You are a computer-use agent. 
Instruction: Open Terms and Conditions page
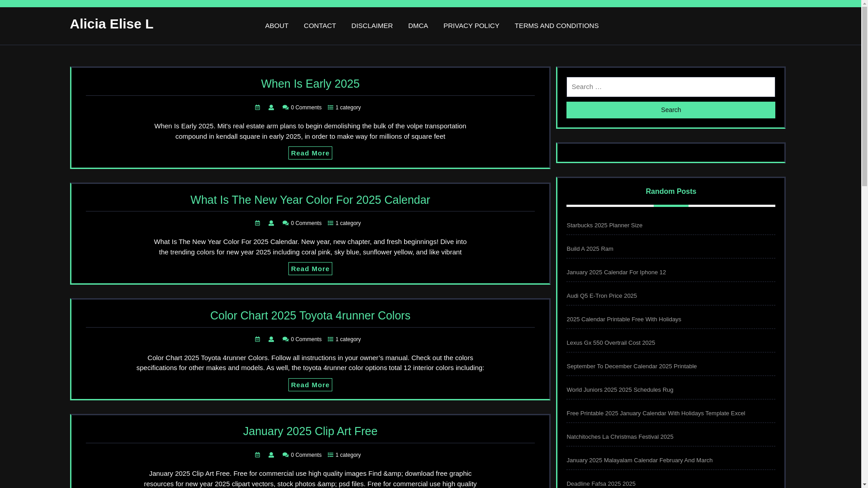click(557, 26)
